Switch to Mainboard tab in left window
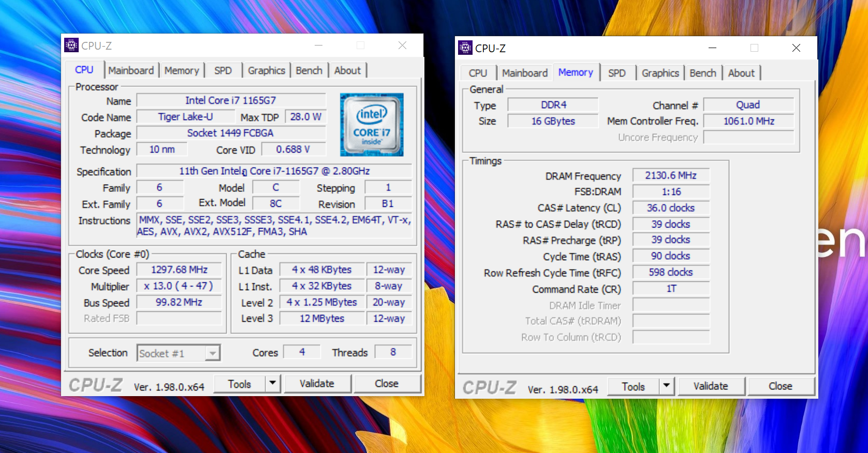The image size is (868, 453). point(131,70)
